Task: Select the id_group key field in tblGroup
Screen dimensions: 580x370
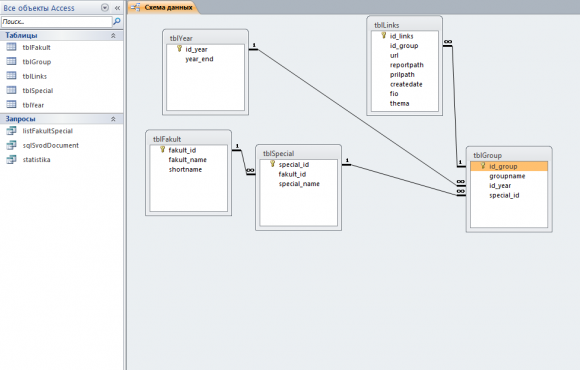Action: (x=509, y=166)
